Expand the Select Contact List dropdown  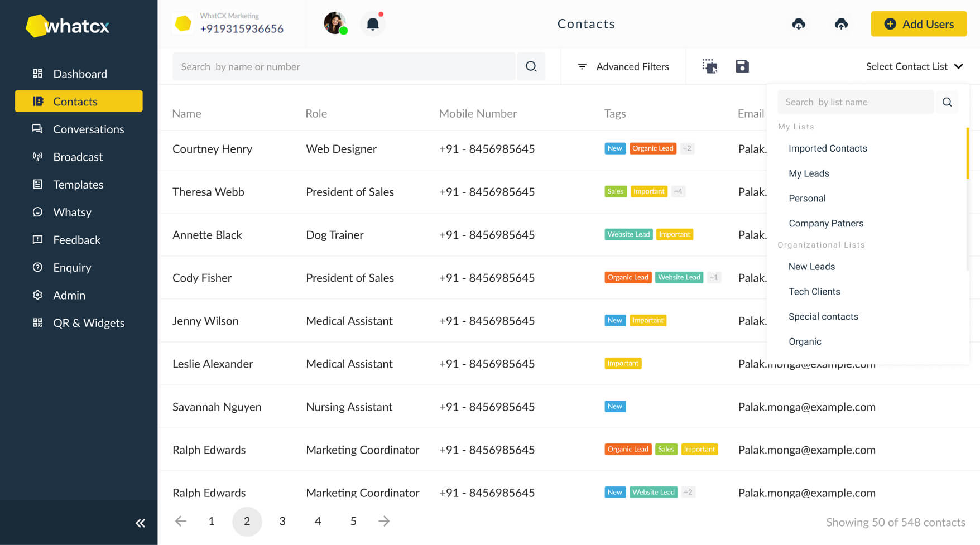914,66
